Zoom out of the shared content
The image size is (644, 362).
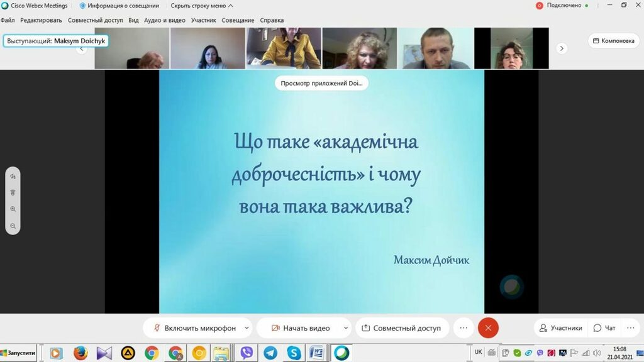(13, 226)
